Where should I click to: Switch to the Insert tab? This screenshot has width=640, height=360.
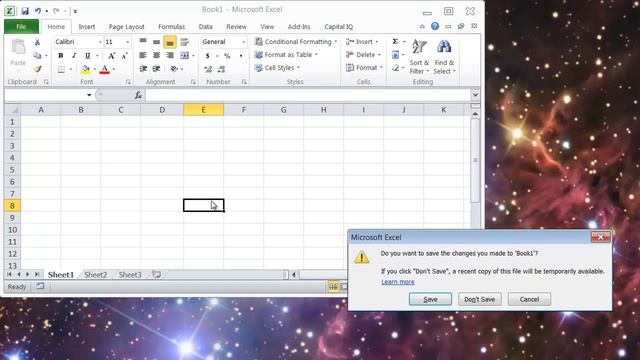pyautogui.click(x=87, y=27)
